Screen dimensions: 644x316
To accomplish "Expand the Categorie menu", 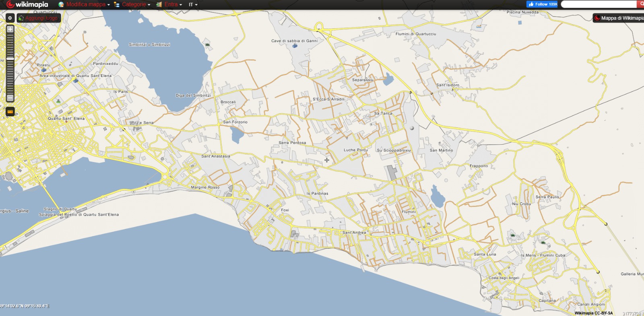I will pyautogui.click(x=133, y=4).
